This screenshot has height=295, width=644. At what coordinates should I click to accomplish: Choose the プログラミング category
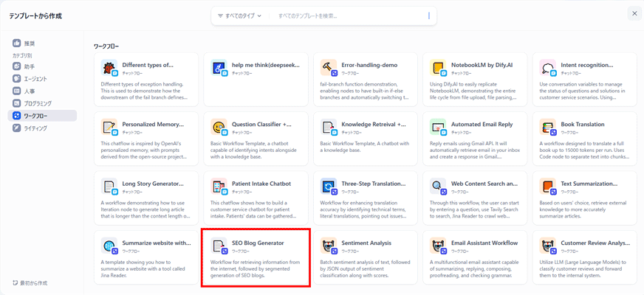[37, 103]
